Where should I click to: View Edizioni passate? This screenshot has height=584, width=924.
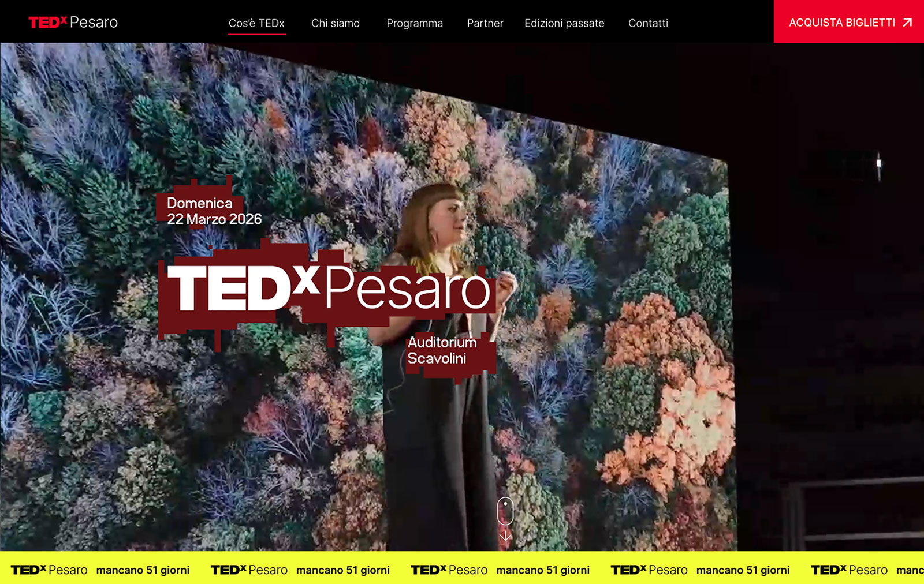coord(564,23)
